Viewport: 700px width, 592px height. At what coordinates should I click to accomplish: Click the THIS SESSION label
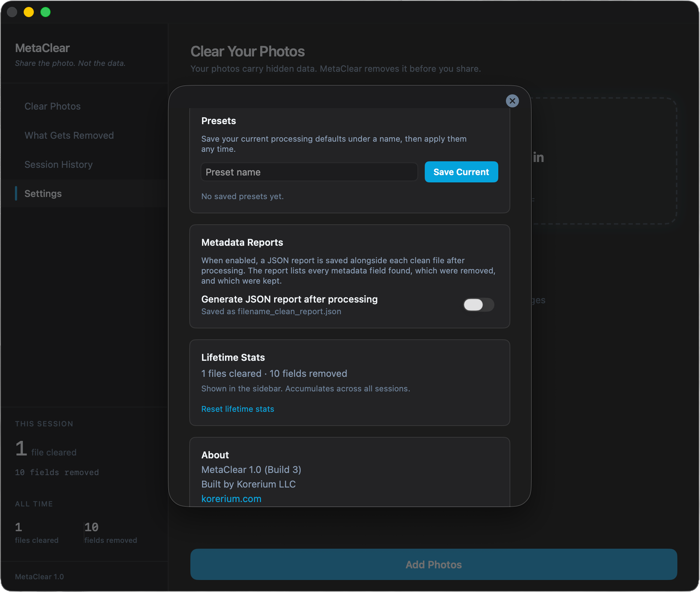pyautogui.click(x=44, y=424)
